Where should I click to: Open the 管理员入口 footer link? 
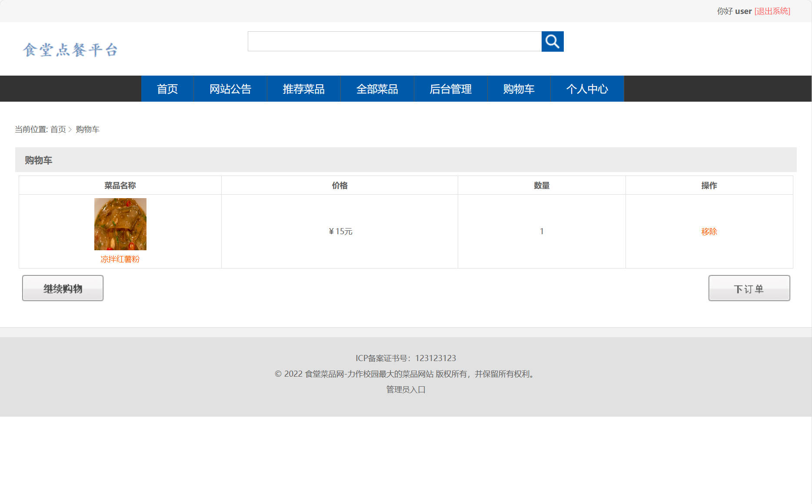click(x=406, y=390)
